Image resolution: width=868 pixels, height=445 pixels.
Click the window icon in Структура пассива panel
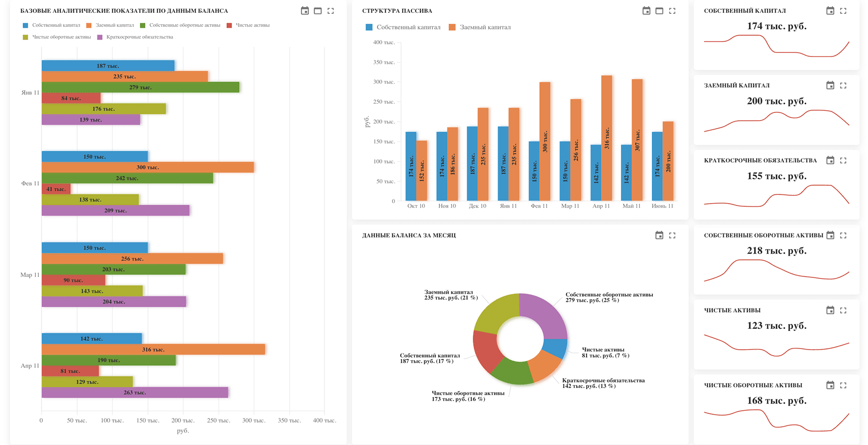tap(659, 10)
